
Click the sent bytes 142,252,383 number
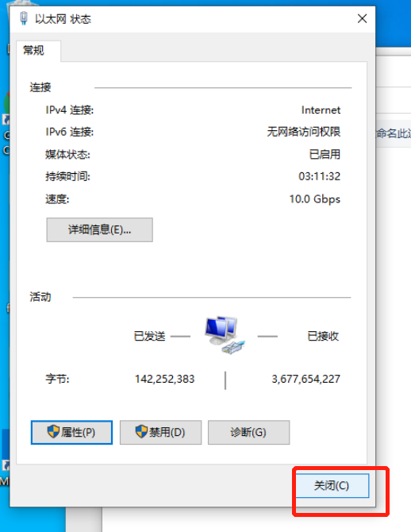click(x=165, y=379)
